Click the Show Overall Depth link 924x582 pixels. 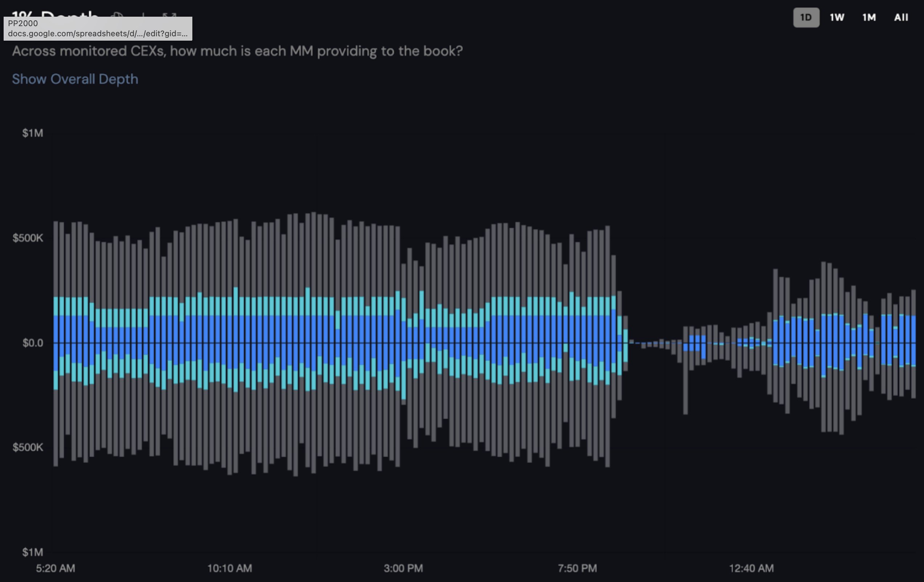click(x=75, y=79)
